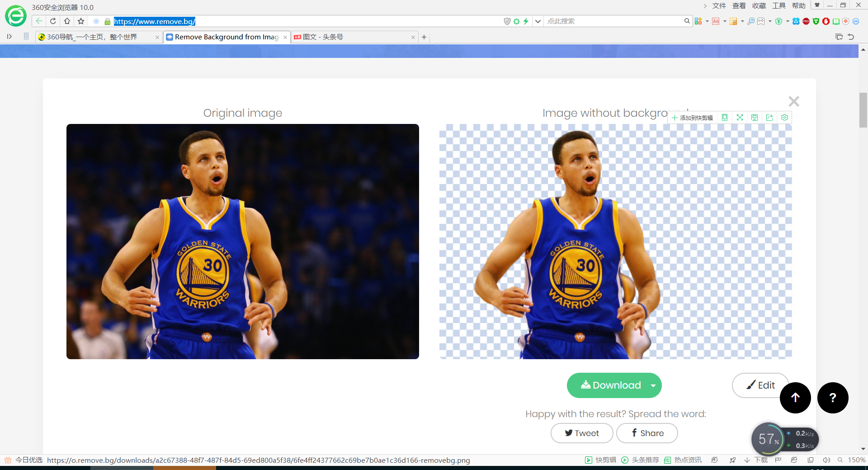This screenshot has height=470, width=868.
Task: Click the mobile phone icon beside tabs
Action: (26, 37)
